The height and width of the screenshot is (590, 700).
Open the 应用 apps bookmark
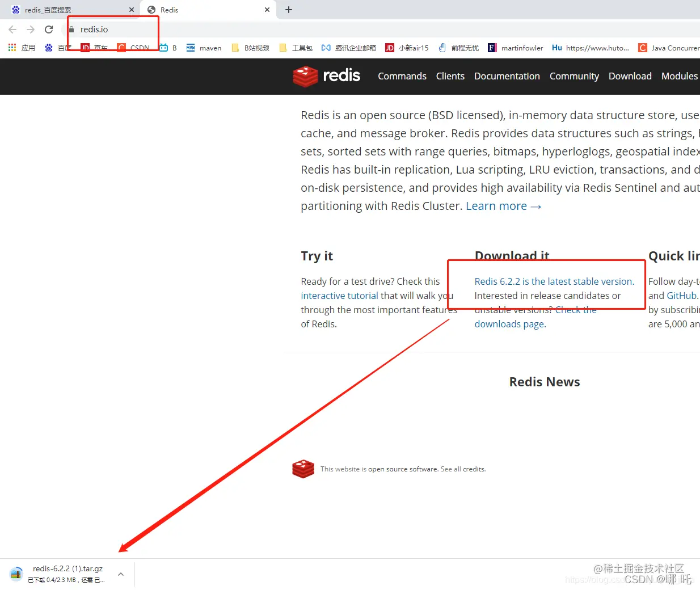click(x=22, y=48)
